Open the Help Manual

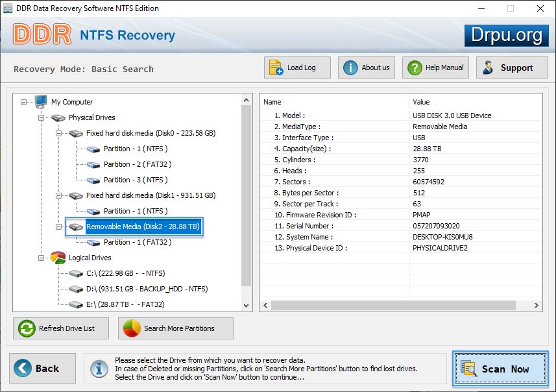pos(435,67)
